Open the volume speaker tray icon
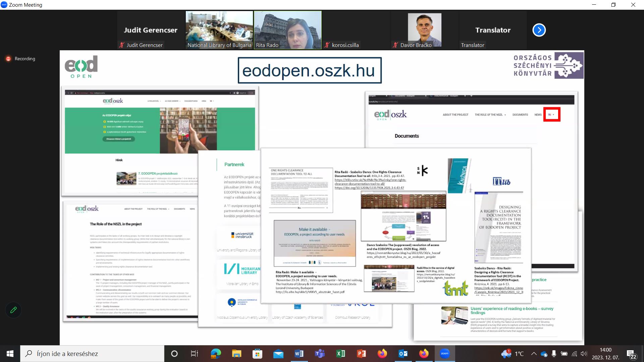 tap(584, 354)
